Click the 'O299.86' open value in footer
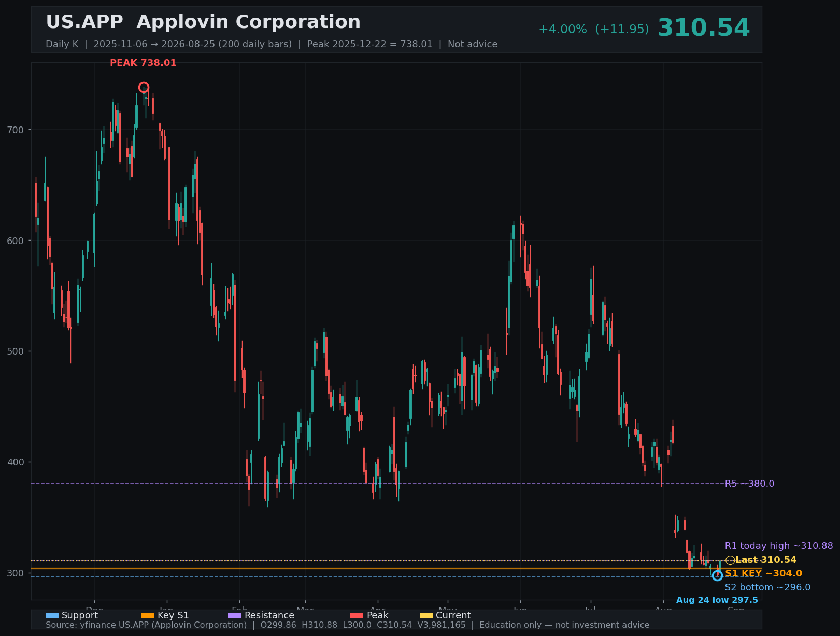This screenshot has height=636, width=840. click(278, 625)
